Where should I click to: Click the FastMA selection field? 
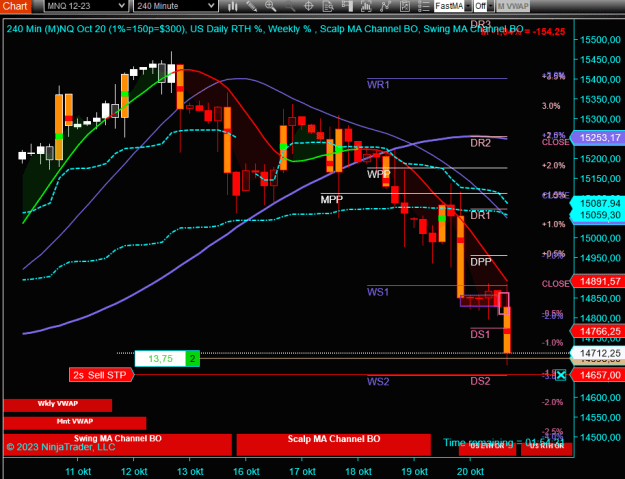[449, 6]
